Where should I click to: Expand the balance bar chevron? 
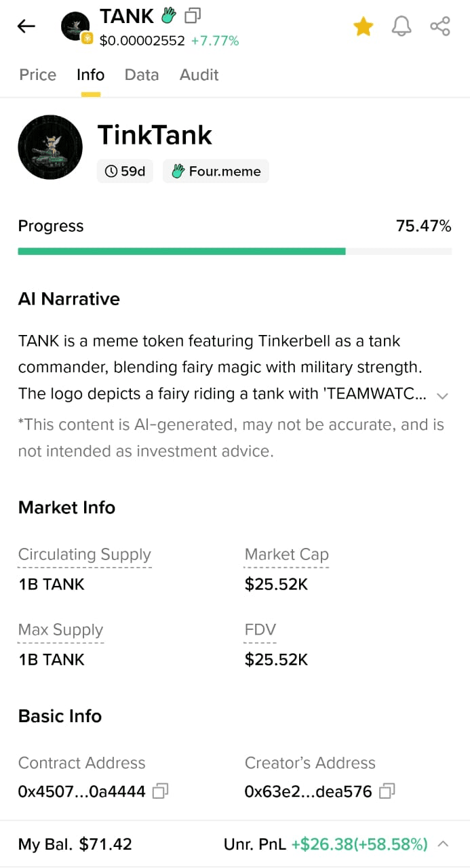[444, 844]
